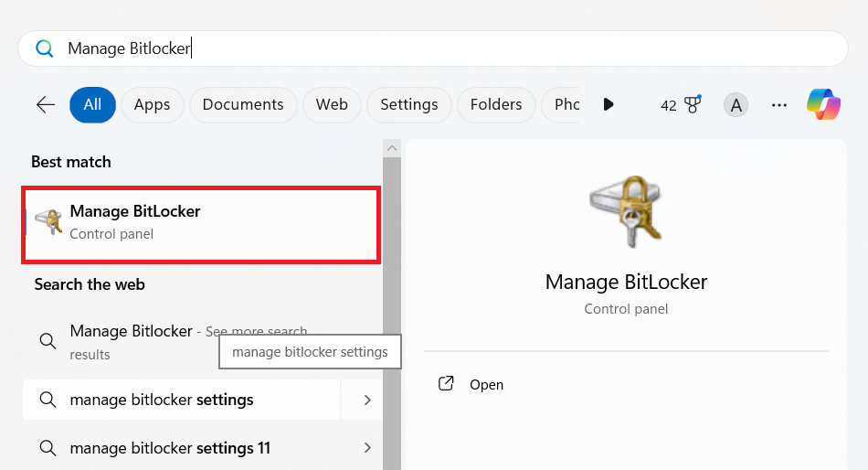
Task: Switch to the partially visible Photos filter tab
Action: 561,105
